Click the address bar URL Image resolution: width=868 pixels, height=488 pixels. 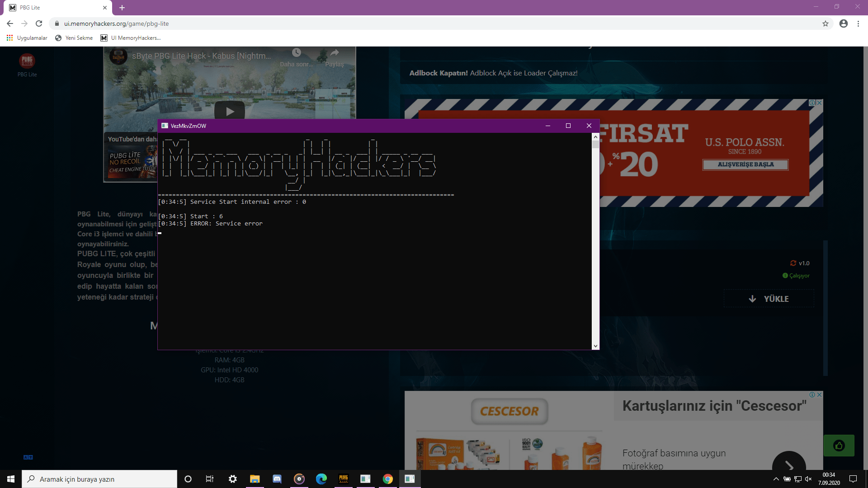click(117, 23)
